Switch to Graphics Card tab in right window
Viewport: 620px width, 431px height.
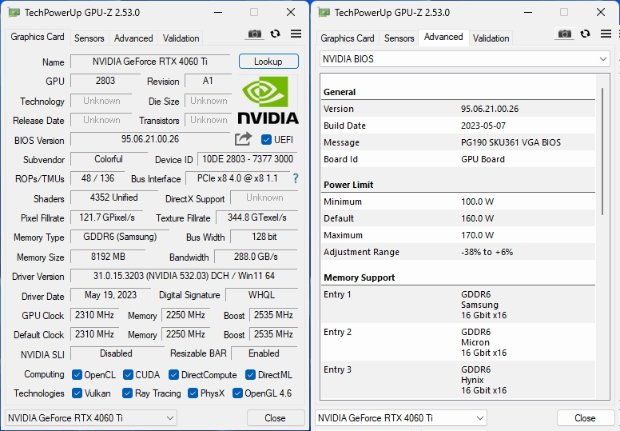coord(348,38)
